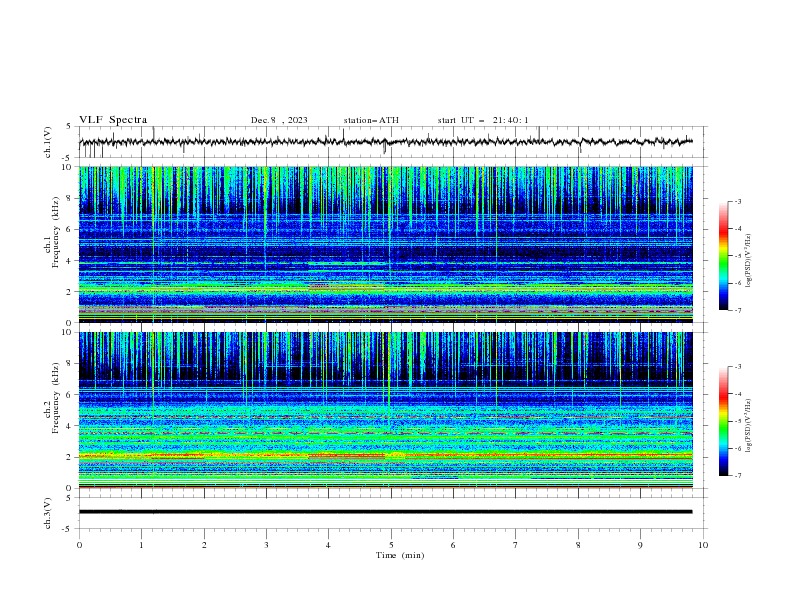Click the ch.3 flat black voltage trace
Screen dimensions: 792x612
pos(385,512)
